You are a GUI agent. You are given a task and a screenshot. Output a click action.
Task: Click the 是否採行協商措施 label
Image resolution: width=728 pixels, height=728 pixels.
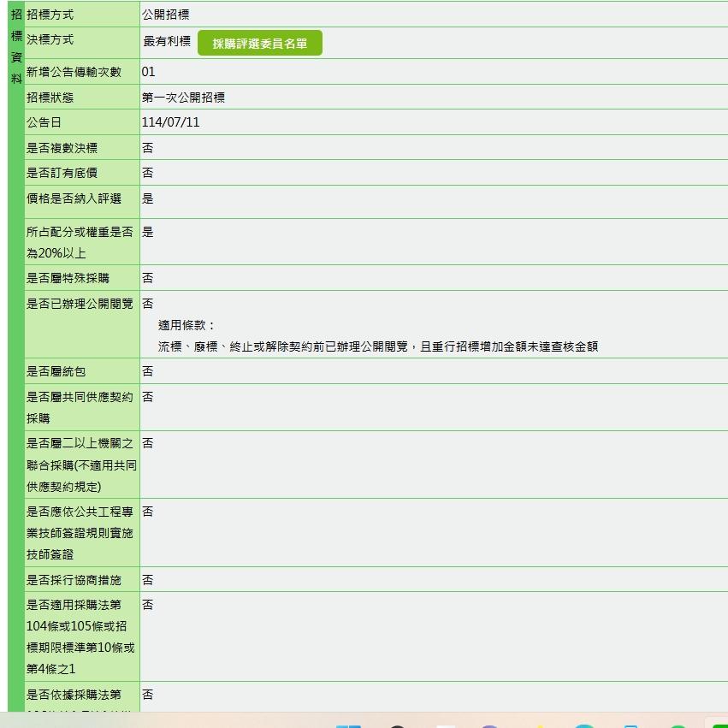click(74, 580)
